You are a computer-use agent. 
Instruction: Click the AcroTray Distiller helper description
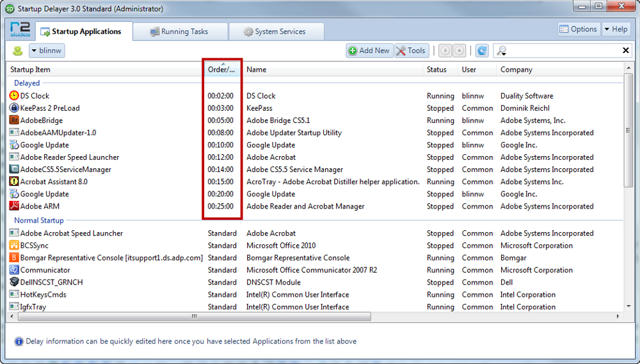pyautogui.click(x=333, y=182)
